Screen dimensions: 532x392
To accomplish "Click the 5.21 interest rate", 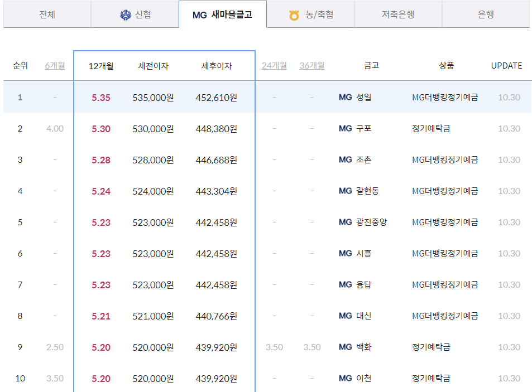I will click(x=101, y=316).
